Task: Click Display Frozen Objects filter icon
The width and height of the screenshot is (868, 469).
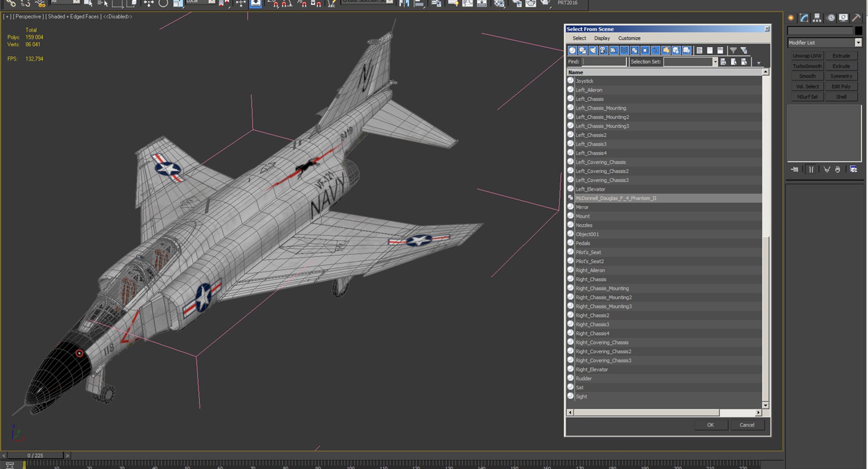Action: 676,50
